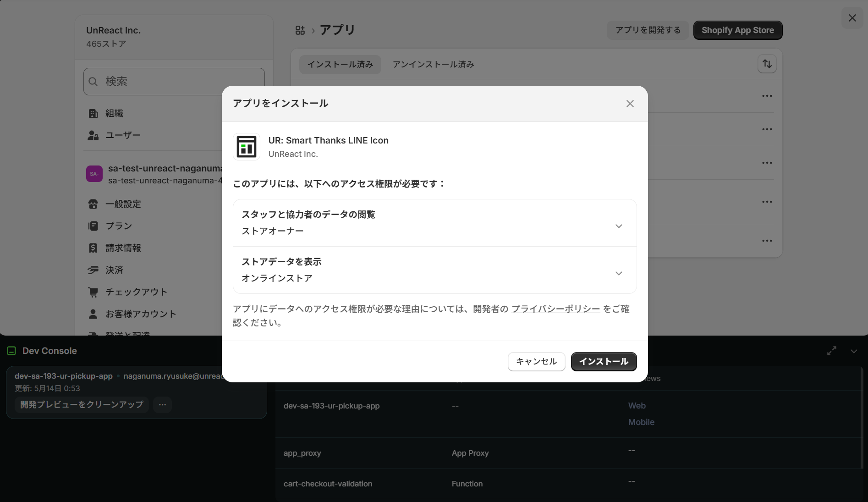
Task: Open more options for first app row
Action: tap(767, 96)
